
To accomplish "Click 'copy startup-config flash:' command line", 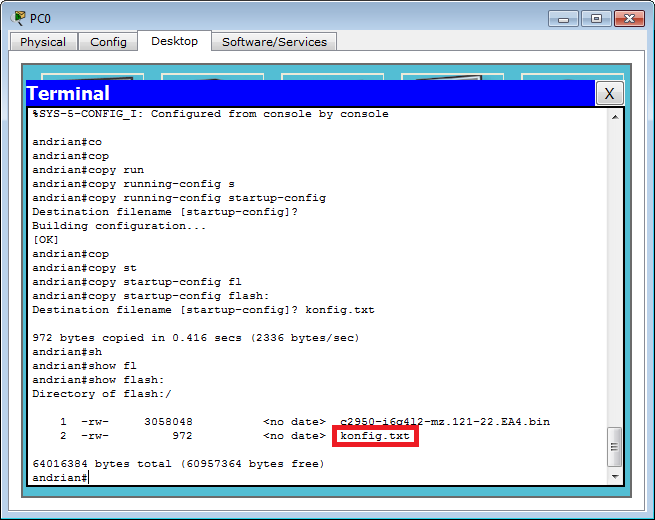I will 151,296.
